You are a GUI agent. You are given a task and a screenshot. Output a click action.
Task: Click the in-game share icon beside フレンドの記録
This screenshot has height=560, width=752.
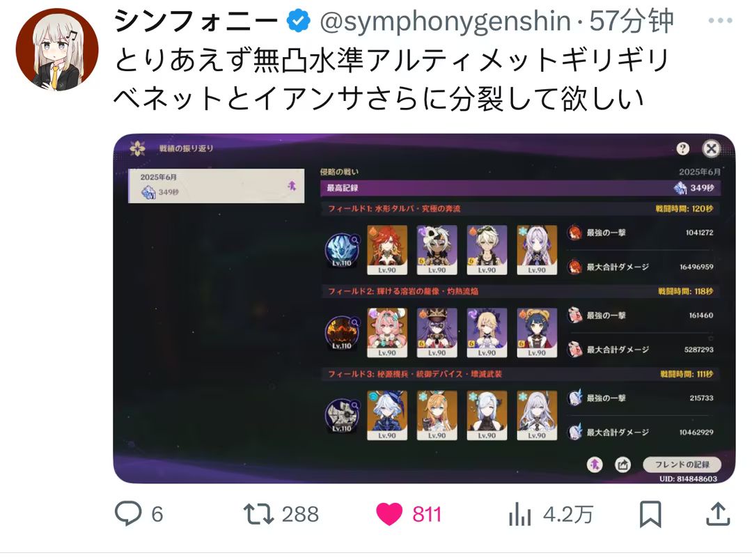(622, 465)
